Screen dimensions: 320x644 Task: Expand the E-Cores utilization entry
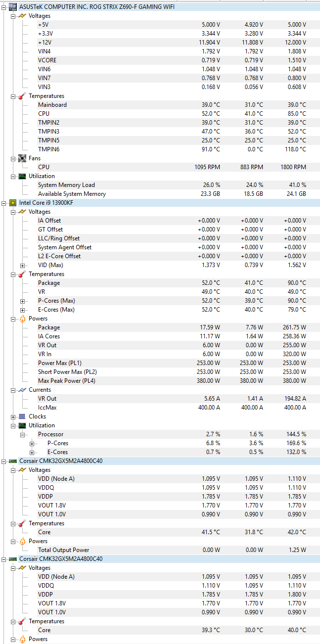pyautogui.click(x=32, y=452)
